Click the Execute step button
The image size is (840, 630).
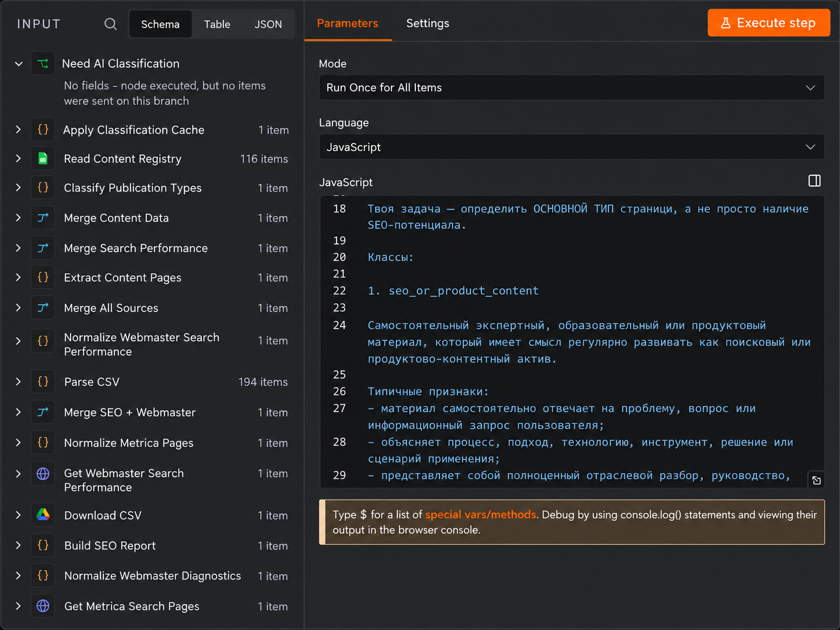769,23
